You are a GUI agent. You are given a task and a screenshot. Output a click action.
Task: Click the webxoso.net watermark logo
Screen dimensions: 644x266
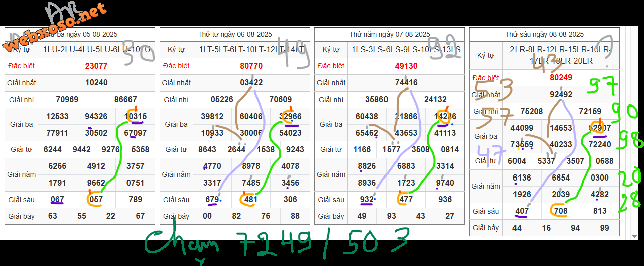click(x=55, y=28)
